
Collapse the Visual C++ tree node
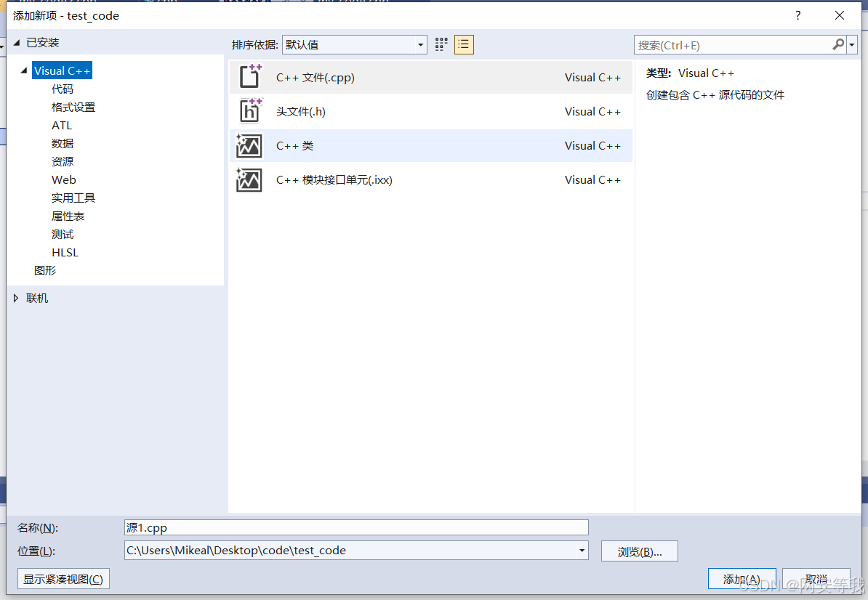click(x=24, y=70)
